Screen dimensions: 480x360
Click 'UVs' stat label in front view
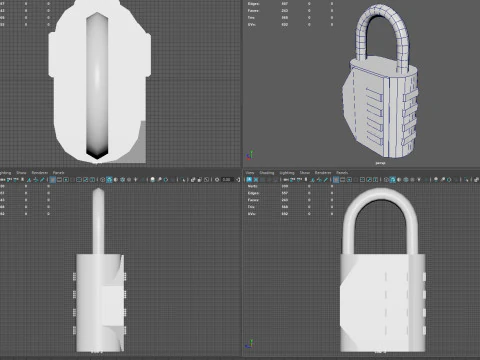click(x=251, y=214)
